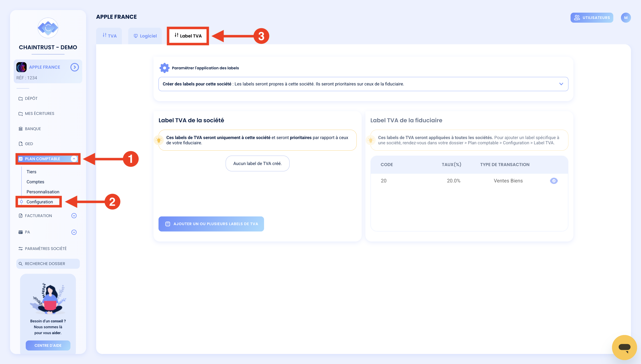
Task: Expand the Facturation menu chevron
Action: pos(74,216)
